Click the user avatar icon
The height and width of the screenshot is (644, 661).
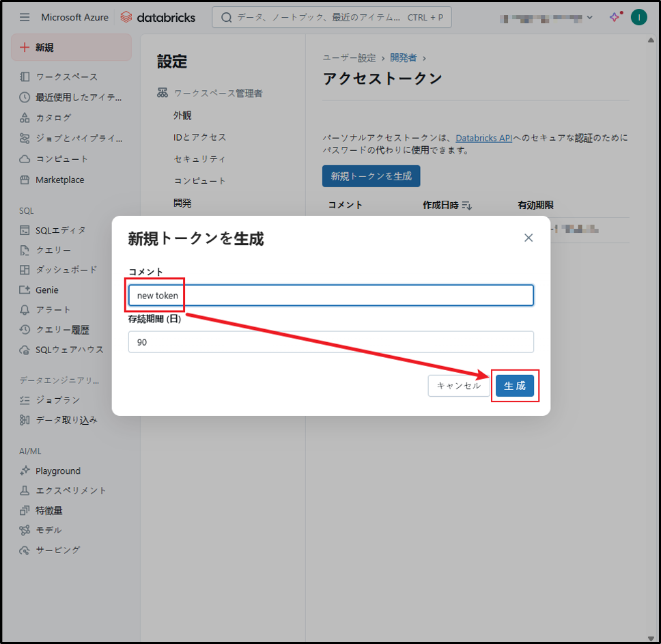[x=638, y=17]
